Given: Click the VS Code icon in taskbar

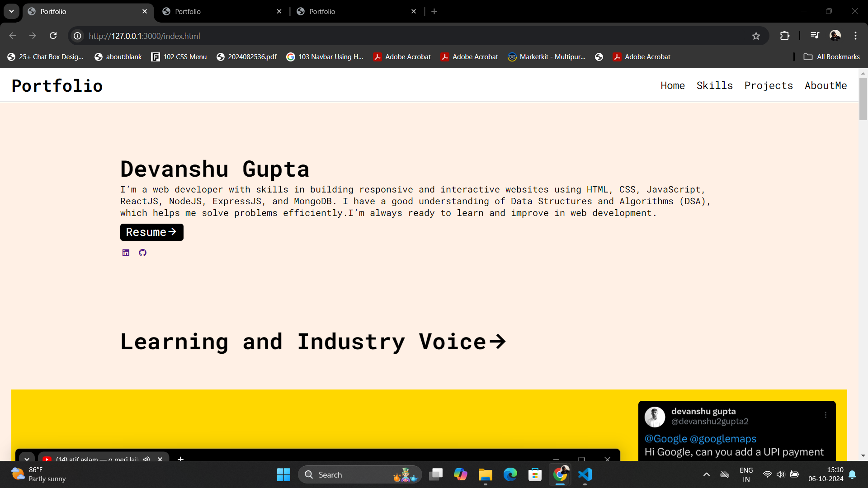Looking at the screenshot, I should [585, 474].
